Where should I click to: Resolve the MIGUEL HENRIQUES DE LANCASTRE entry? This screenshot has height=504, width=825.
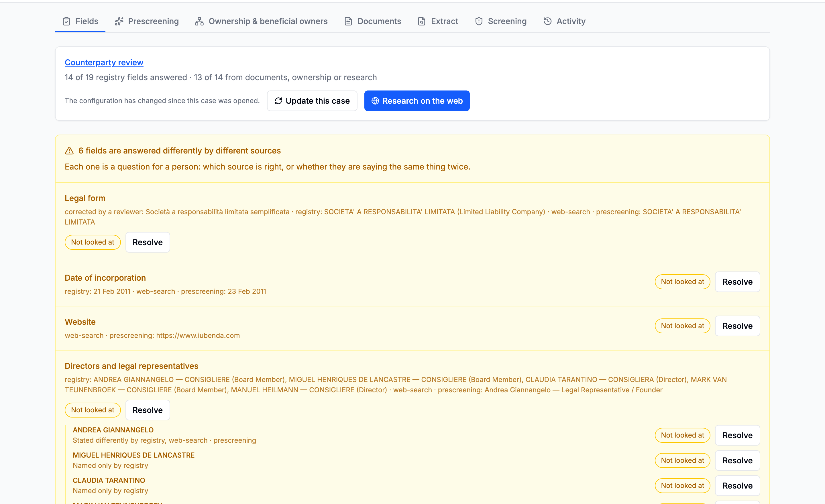(737, 460)
